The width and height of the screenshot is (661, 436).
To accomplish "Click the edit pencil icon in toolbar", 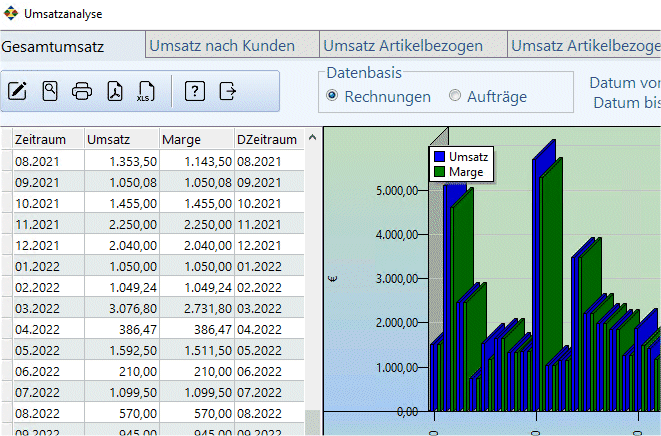I will pos(17,91).
